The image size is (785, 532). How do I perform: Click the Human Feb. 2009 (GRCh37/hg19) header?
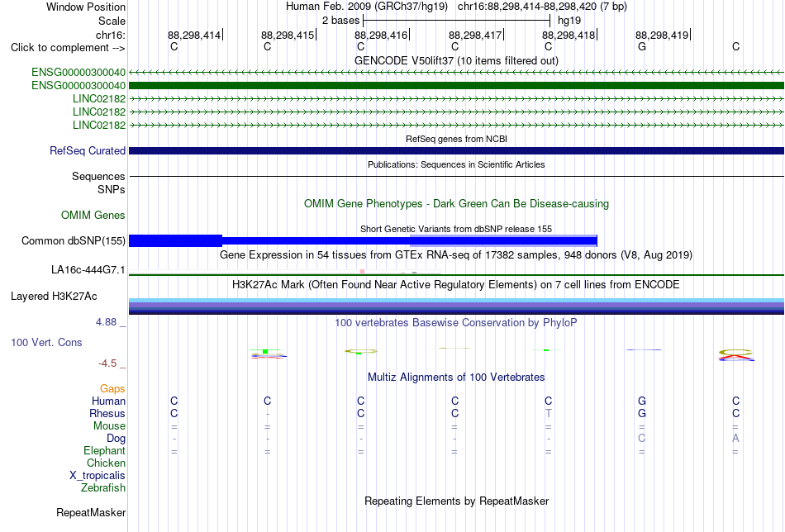click(x=368, y=7)
